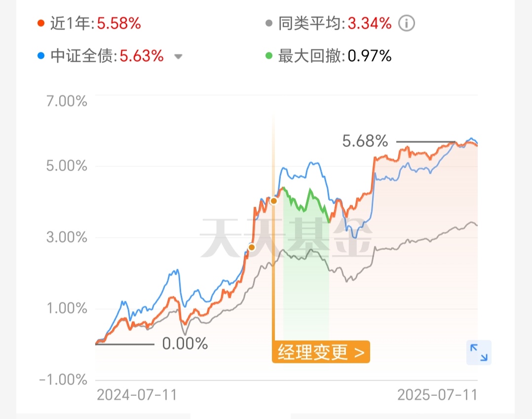Image resolution: width=532 pixels, height=419 pixels.
Task: Click the 同类平均 3.34% text
Action: (335, 23)
